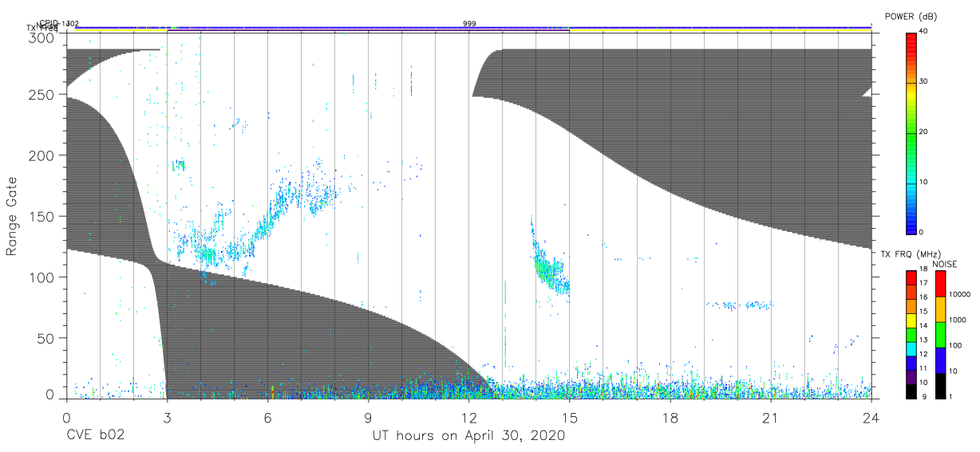Viewport: 980px width, 452px height.
Task: Click UT hour axis tick '3'
Action: (167, 418)
